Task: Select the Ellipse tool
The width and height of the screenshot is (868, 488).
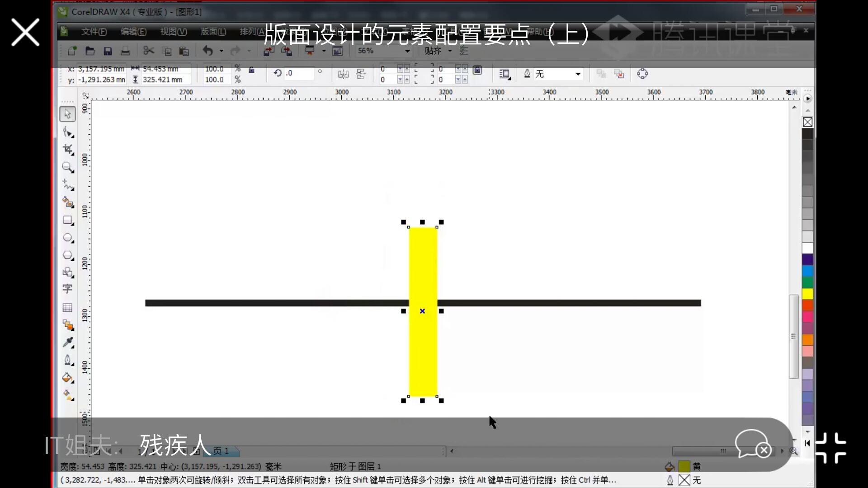Action: 68,238
